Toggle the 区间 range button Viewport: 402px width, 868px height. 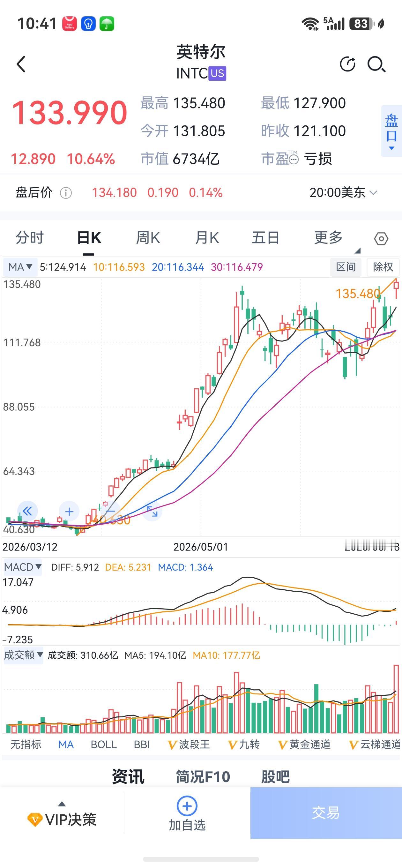tap(346, 267)
